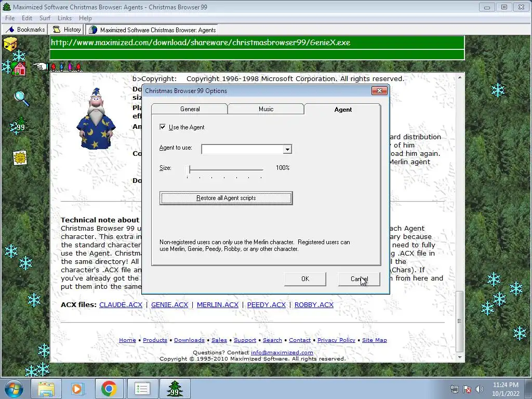Image resolution: width=532 pixels, height=399 pixels.
Task: Download the ROBBY.ACX file link
Action: tap(314, 304)
